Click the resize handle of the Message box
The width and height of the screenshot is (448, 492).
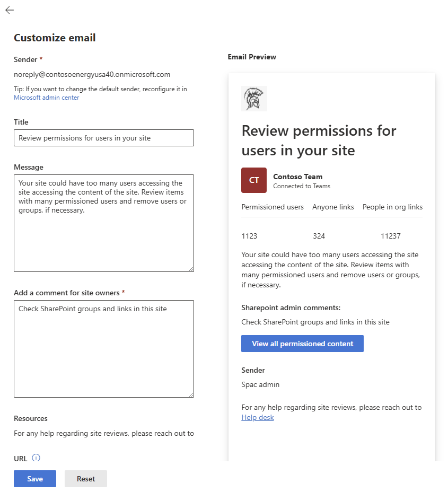(191, 269)
